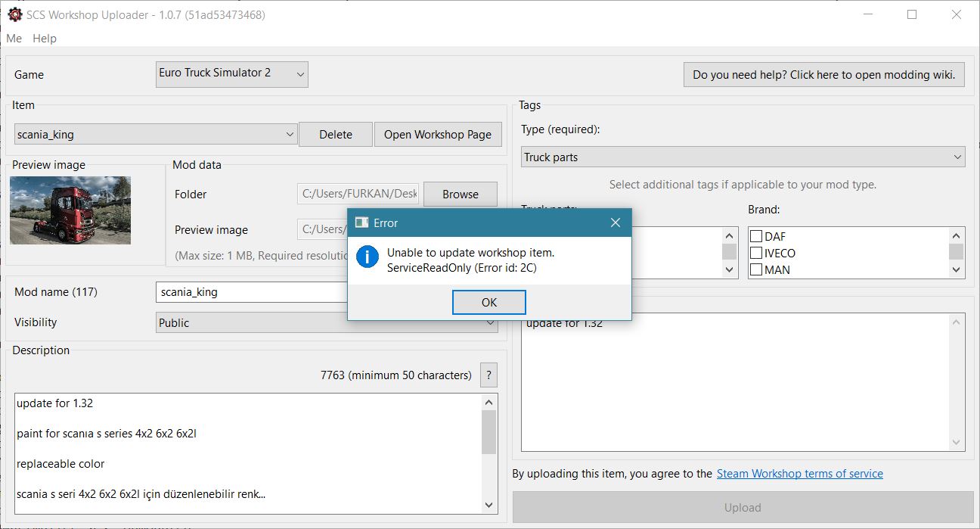Open the Me menu

tap(14, 39)
